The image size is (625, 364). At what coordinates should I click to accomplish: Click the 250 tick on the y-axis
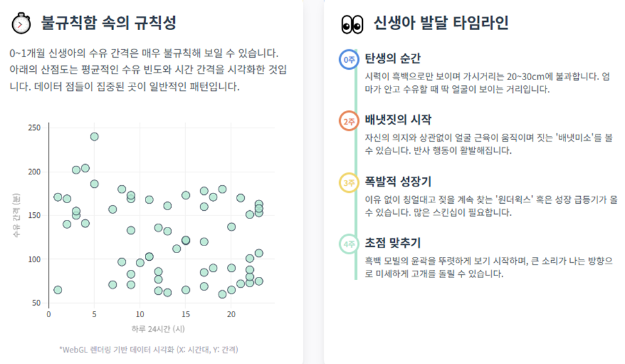click(34, 128)
